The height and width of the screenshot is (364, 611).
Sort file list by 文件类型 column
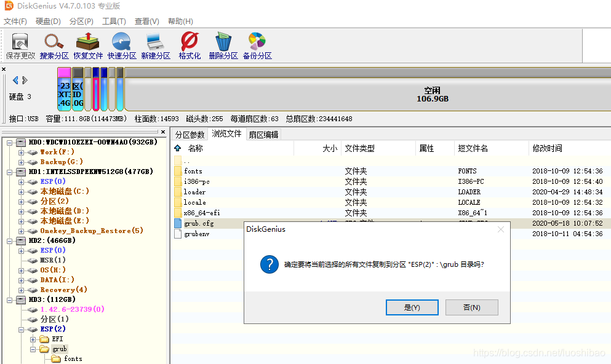tap(359, 148)
